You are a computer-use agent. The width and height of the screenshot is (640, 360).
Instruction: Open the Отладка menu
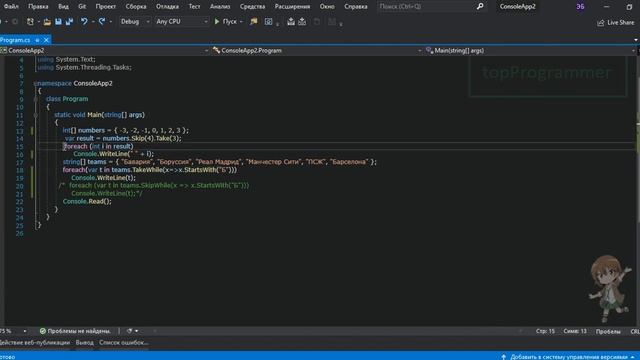click(x=167, y=7)
